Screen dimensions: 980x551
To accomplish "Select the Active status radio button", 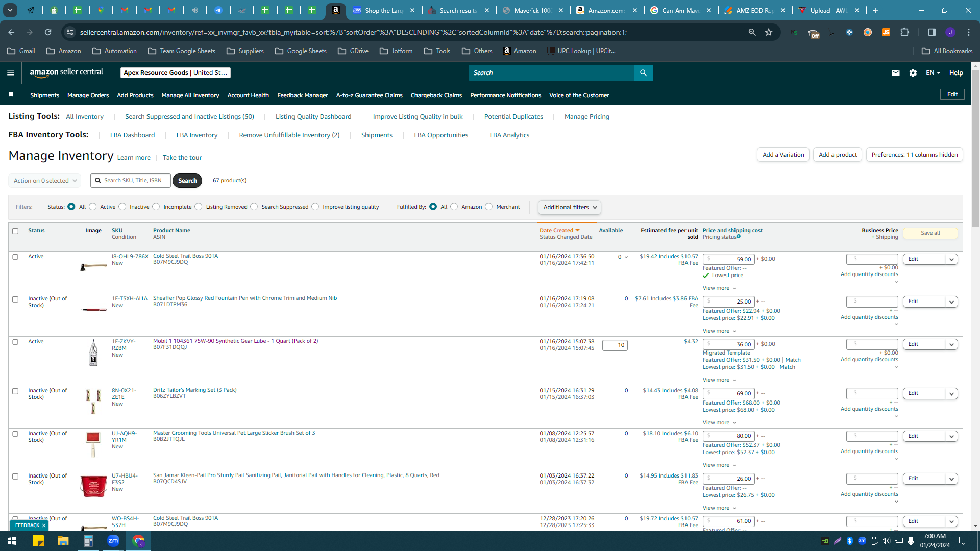I will click(93, 207).
